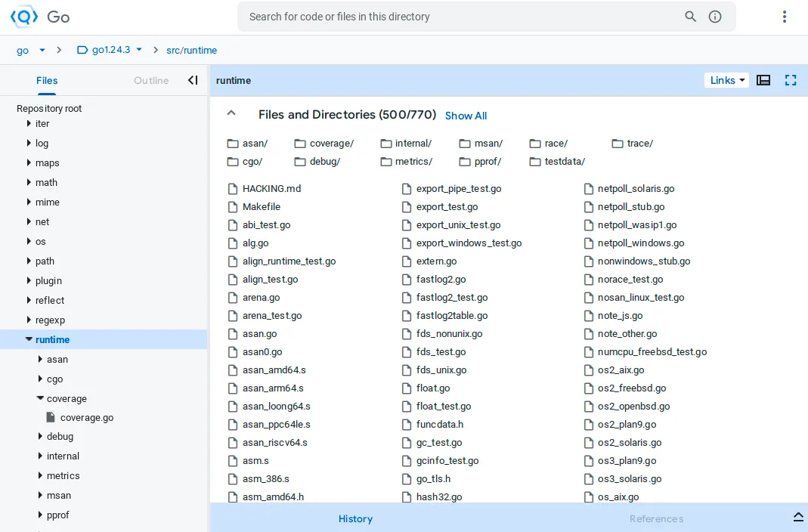
Task: Open the numcpu_freebsd_test.go file
Action: click(x=652, y=352)
